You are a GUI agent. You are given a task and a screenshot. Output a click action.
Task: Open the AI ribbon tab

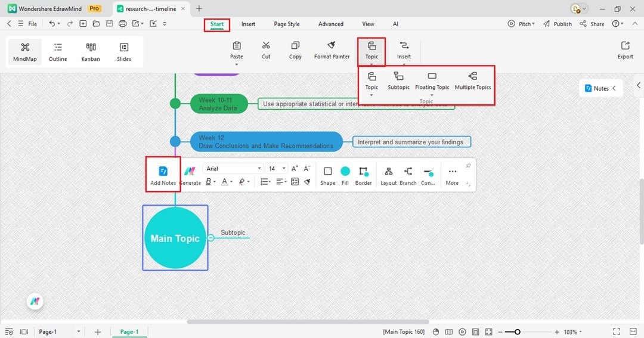point(395,24)
